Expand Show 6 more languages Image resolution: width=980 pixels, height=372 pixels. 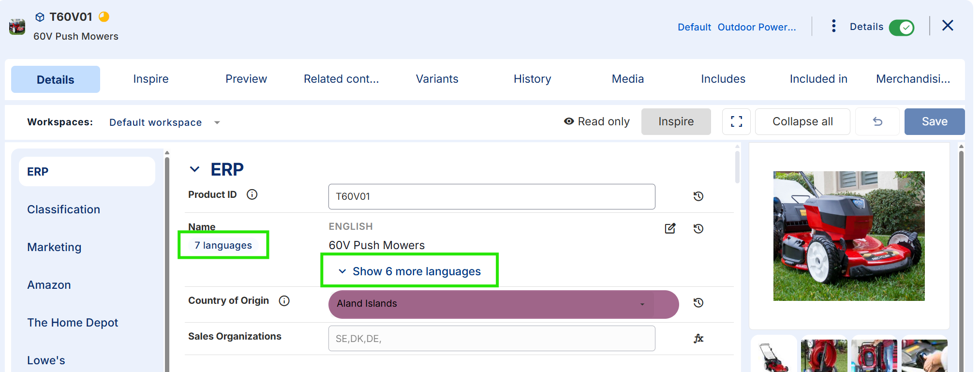[409, 271]
